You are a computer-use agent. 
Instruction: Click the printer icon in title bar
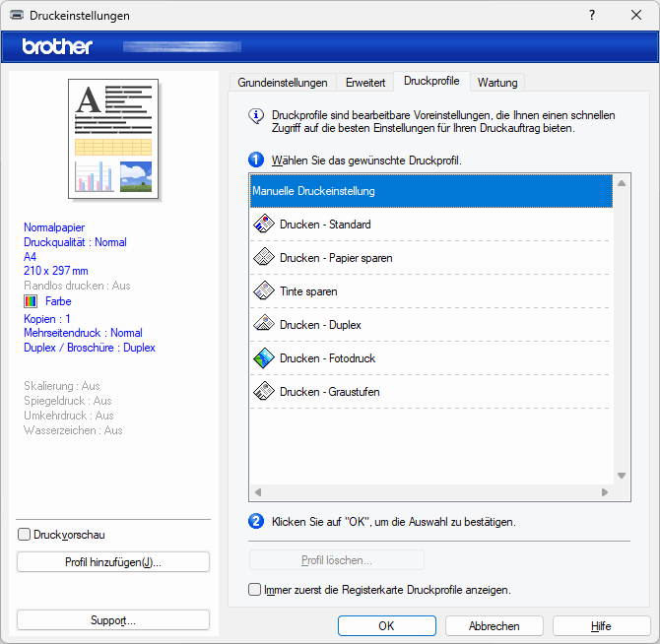click(x=17, y=15)
